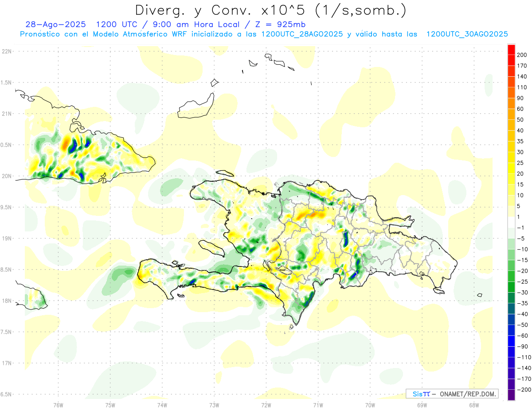Screen dimensions: 532x411
Task: Click the 17N latitude label
Action: [x=7, y=363]
